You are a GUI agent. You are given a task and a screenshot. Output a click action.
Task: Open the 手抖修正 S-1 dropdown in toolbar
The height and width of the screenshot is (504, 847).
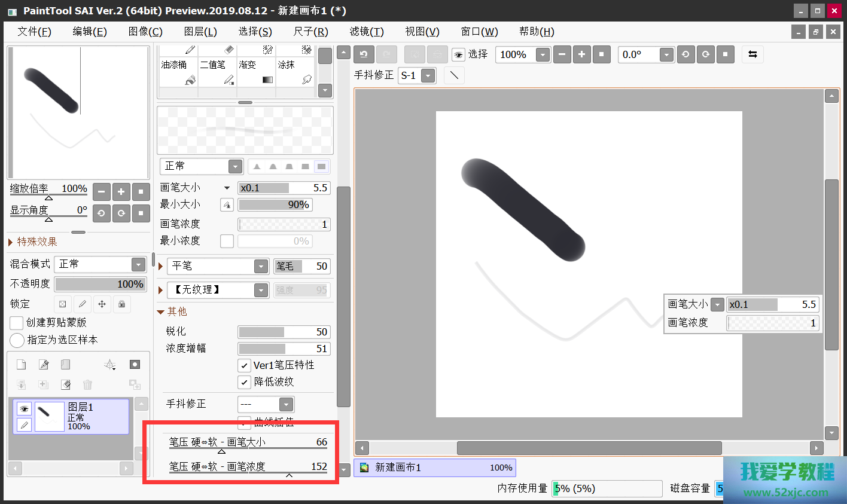click(427, 76)
